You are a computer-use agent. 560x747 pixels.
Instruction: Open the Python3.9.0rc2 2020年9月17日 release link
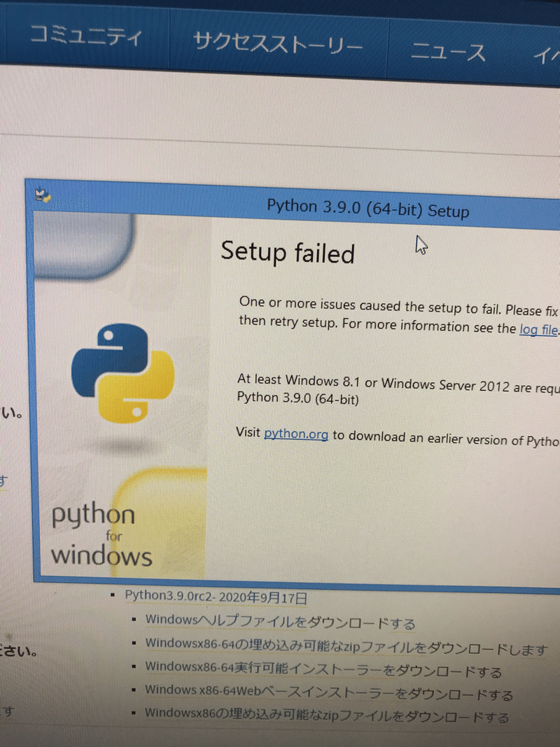coord(216,596)
